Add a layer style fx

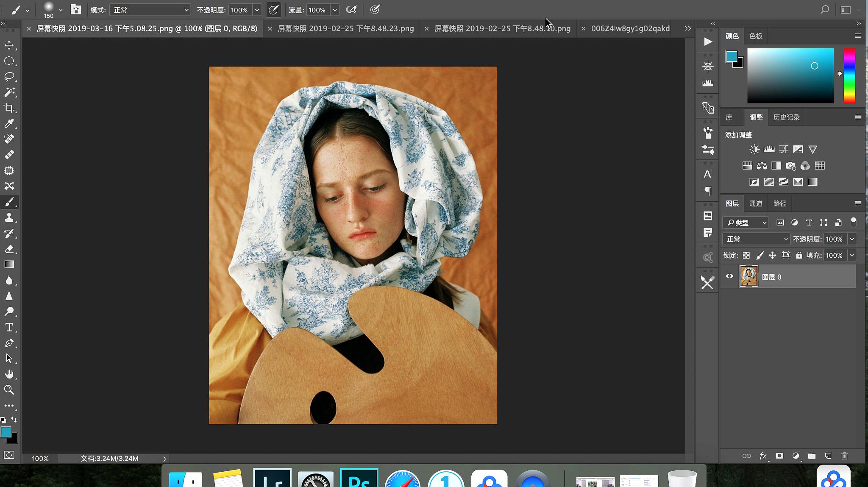point(763,456)
